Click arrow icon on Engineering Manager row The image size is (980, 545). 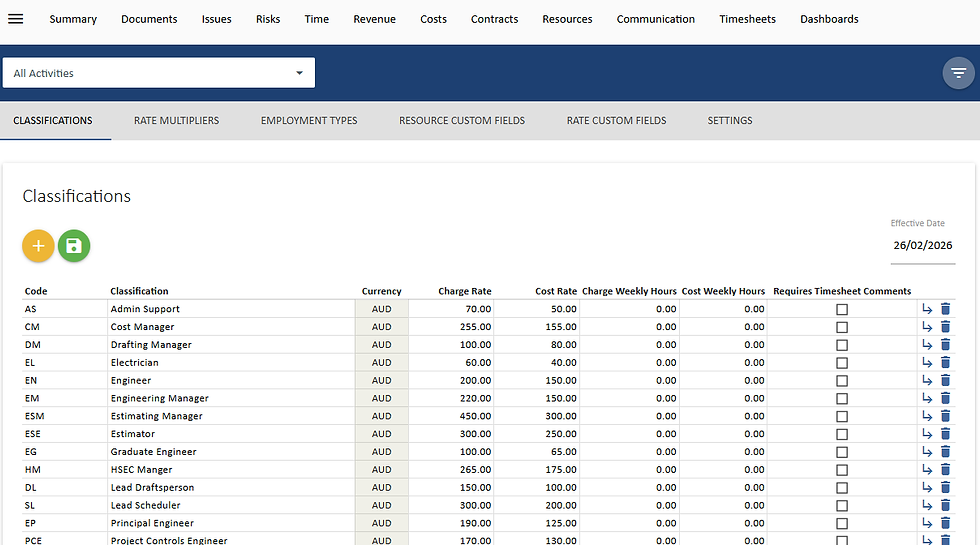click(x=927, y=398)
